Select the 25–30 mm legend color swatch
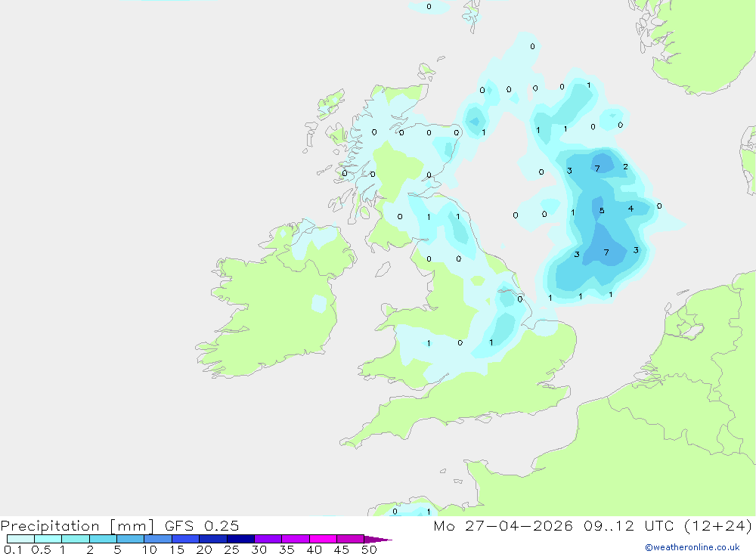 pos(240,539)
